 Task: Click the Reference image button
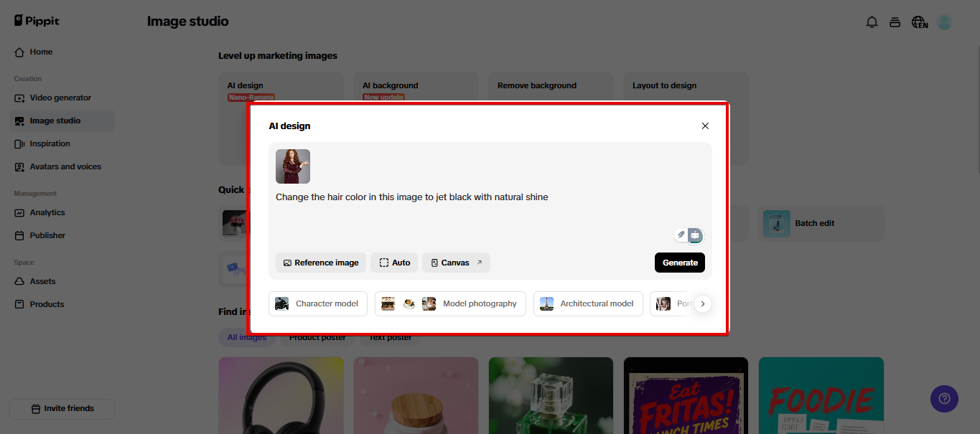[x=321, y=263]
